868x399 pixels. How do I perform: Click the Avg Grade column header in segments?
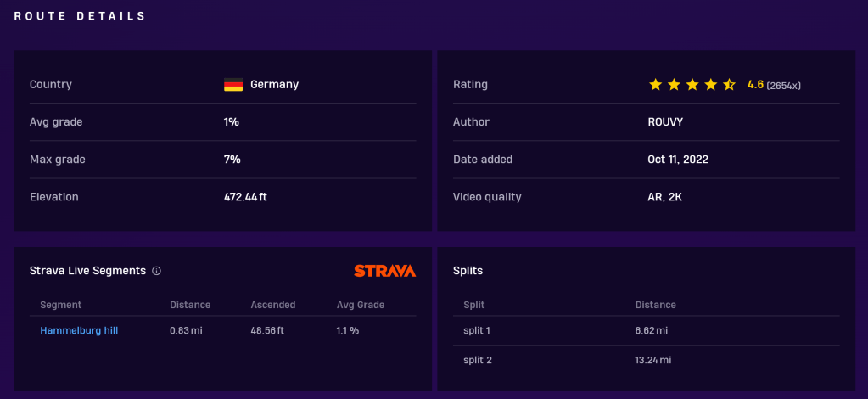coord(361,305)
